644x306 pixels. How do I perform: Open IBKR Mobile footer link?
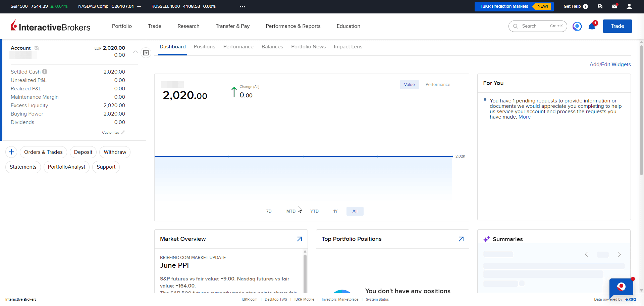click(304, 299)
